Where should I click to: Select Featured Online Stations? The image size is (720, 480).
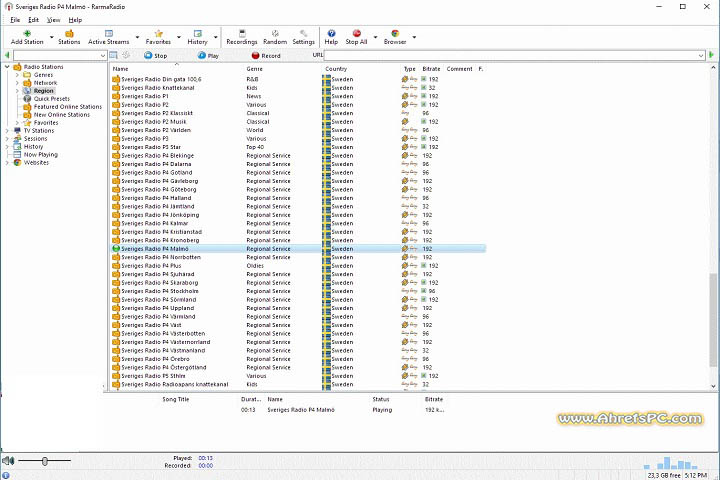click(x=68, y=107)
